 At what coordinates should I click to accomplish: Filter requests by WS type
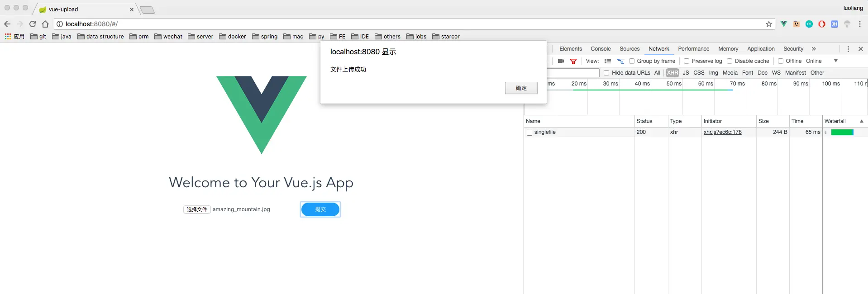776,73
